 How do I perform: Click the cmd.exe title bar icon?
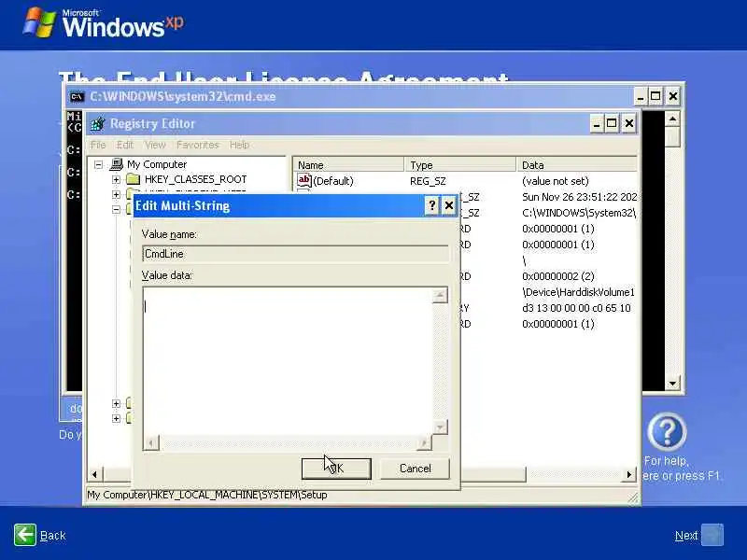tap(77, 97)
